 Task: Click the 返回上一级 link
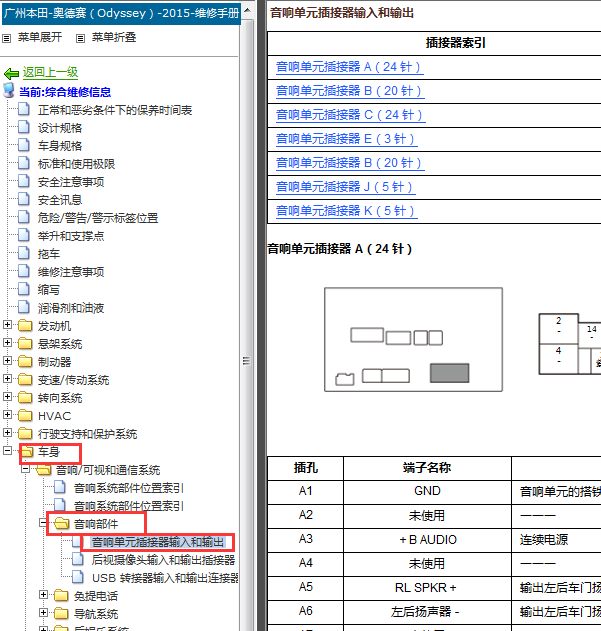(50, 72)
